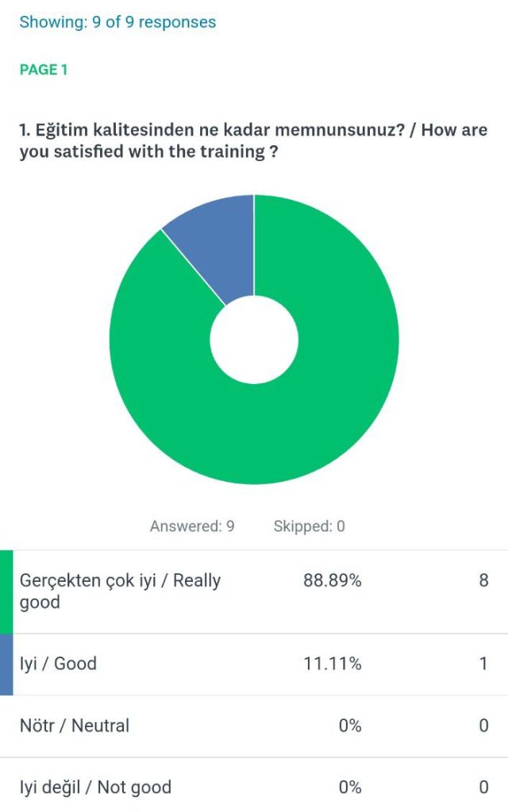Click the 0% value in the Not good row

pos(349,787)
